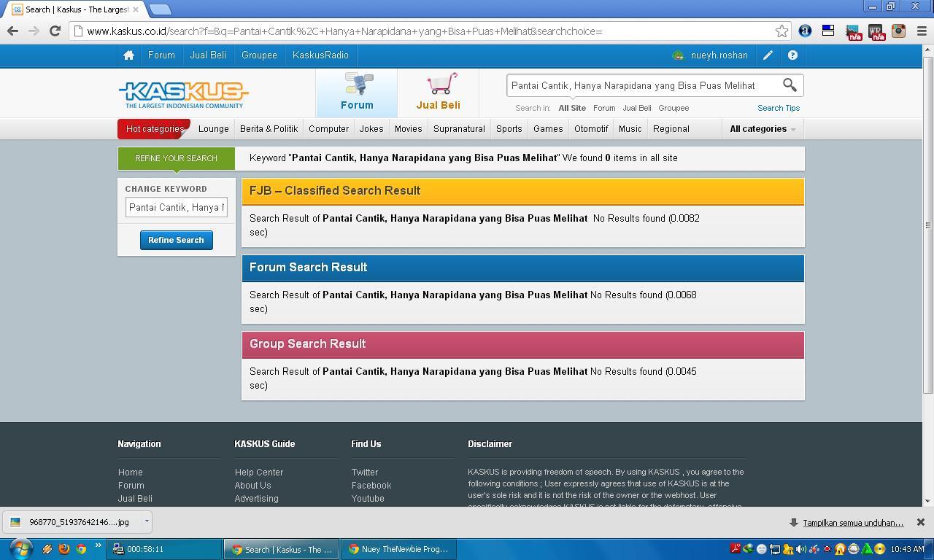This screenshot has height=560, width=934.
Task: Select the Forum icon tab
Action: (357, 92)
